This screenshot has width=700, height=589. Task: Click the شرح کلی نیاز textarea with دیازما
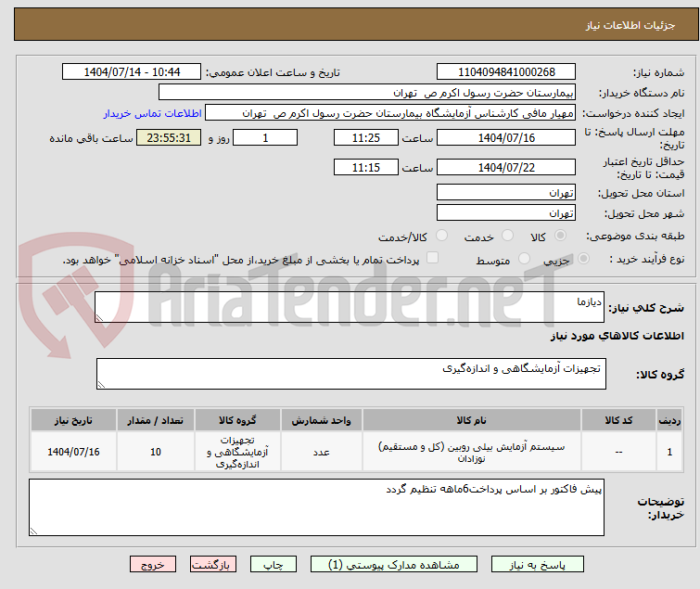click(350, 307)
